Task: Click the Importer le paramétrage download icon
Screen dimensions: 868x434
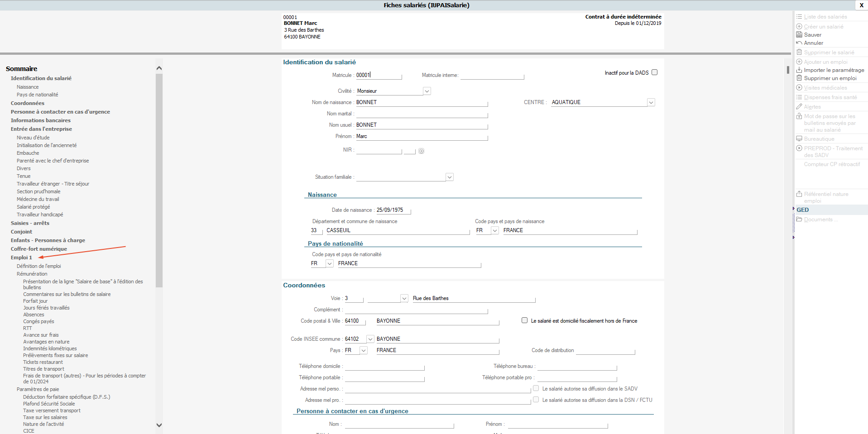Action: (799, 70)
